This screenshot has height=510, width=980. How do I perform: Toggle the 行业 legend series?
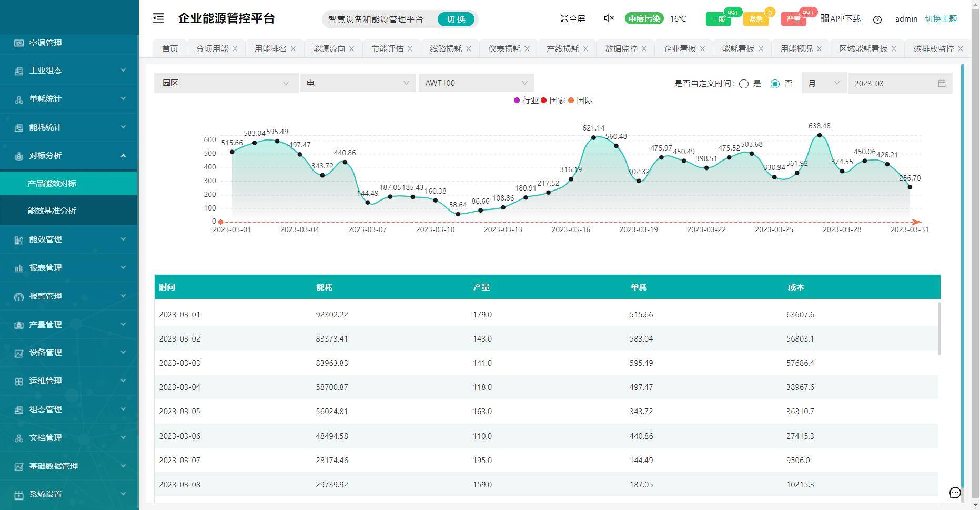coord(526,100)
